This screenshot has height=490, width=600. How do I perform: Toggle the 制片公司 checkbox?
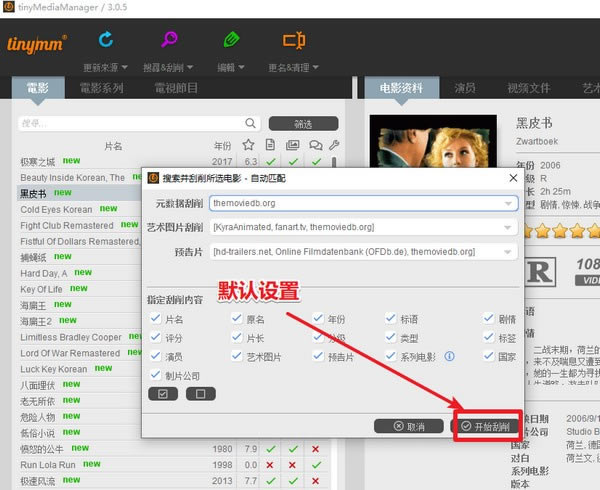pyautogui.click(x=155, y=375)
